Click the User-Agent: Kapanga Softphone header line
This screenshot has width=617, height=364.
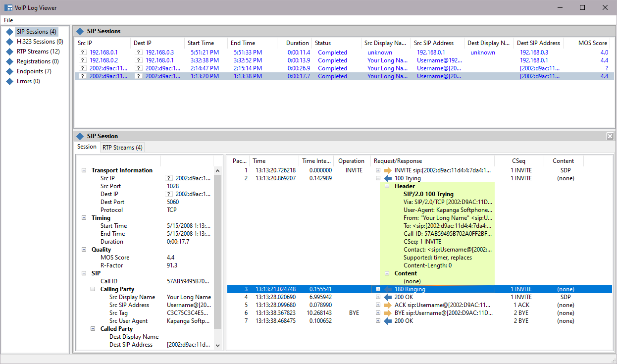click(x=449, y=210)
